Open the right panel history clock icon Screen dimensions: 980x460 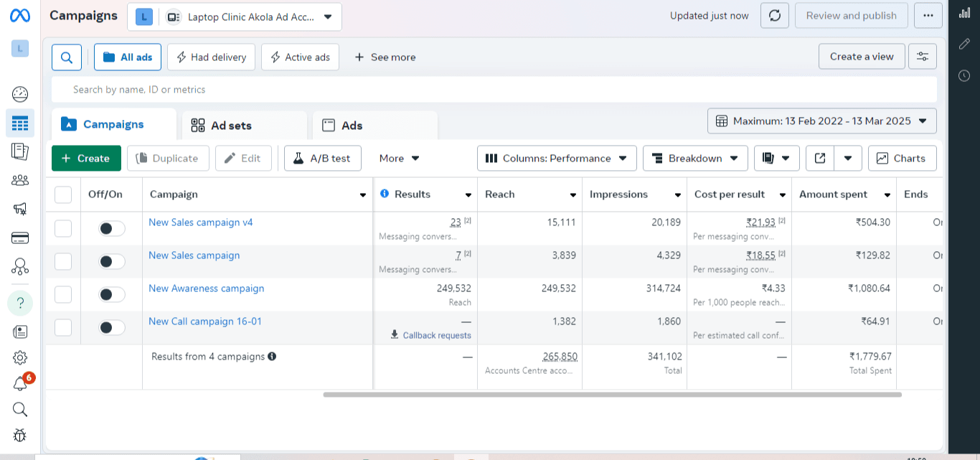[964, 75]
